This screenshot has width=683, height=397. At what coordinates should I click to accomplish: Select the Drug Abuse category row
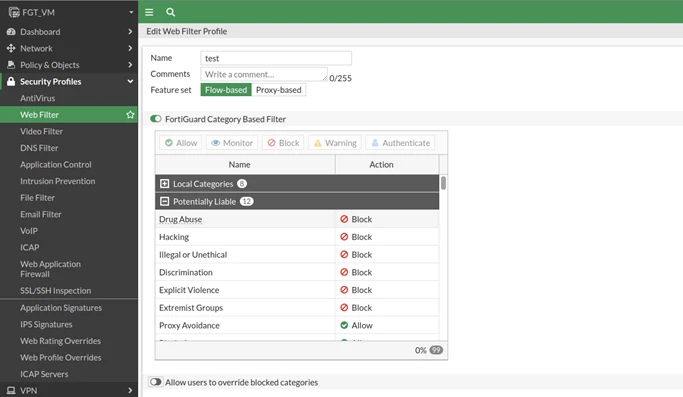[x=297, y=219]
